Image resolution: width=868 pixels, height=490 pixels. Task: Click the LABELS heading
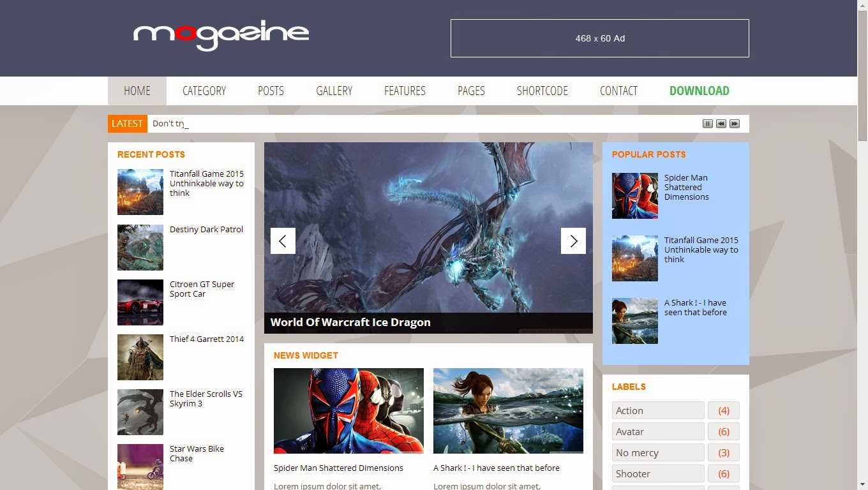[x=629, y=387]
